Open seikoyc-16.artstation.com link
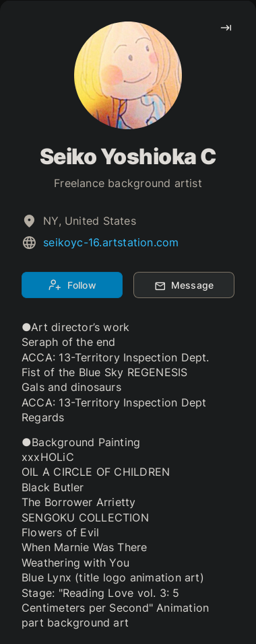 click(x=111, y=243)
